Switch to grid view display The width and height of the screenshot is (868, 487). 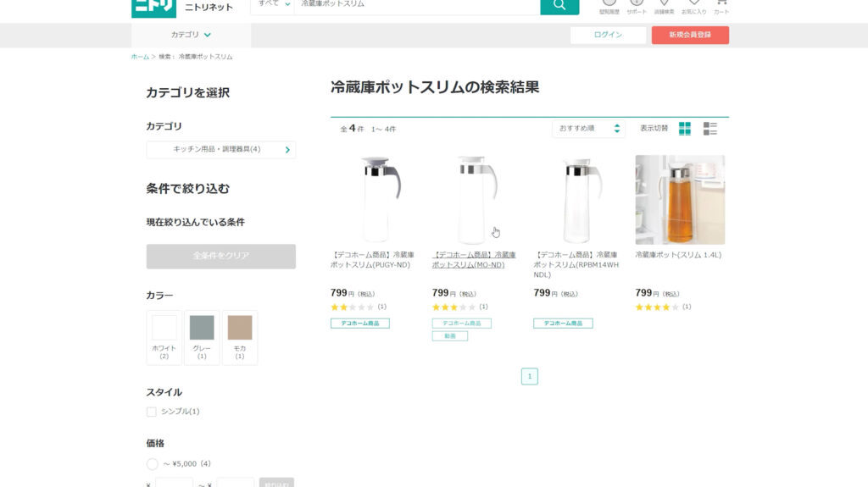pos(685,129)
